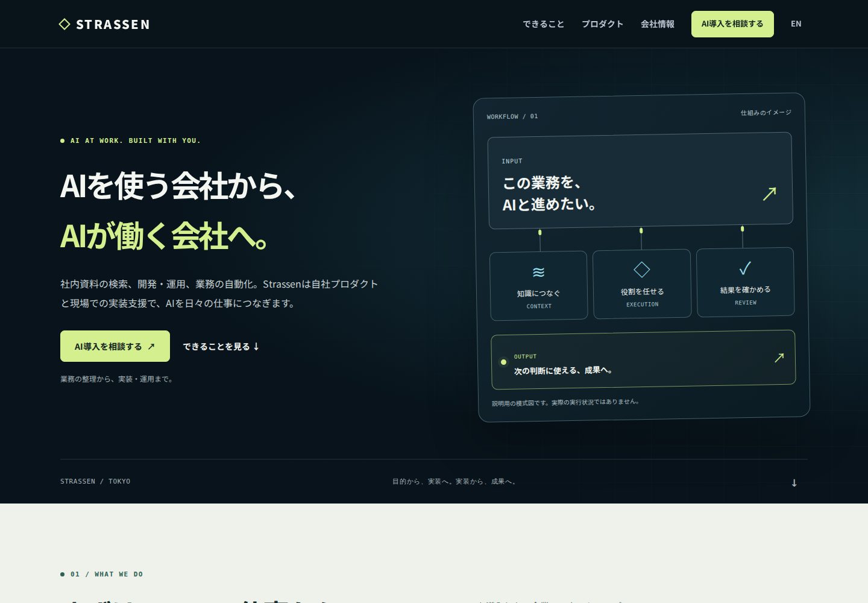The height and width of the screenshot is (603, 868).
Task: Click the arrow icon in OUTPUT card
Action: 779,358
